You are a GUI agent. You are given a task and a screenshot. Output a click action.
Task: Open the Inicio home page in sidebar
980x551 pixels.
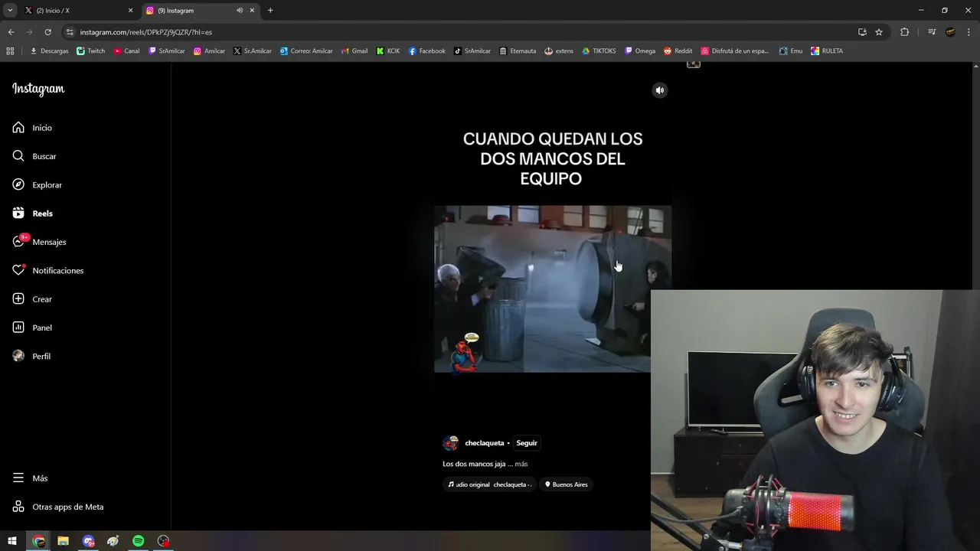click(x=32, y=128)
